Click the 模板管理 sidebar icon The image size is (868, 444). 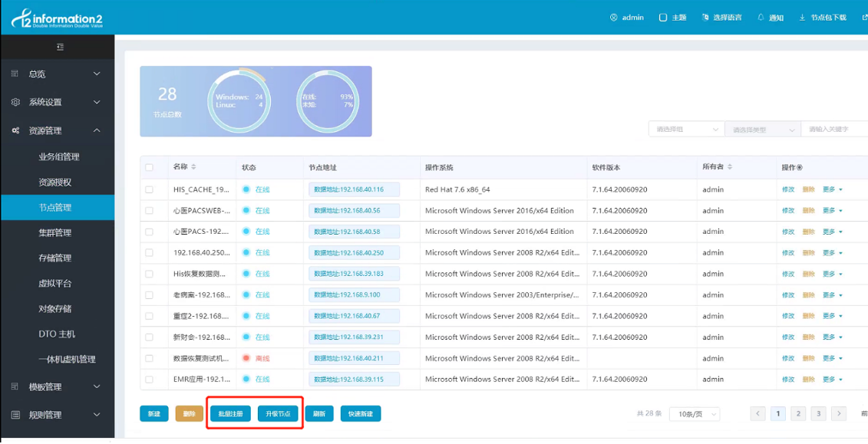click(15, 387)
